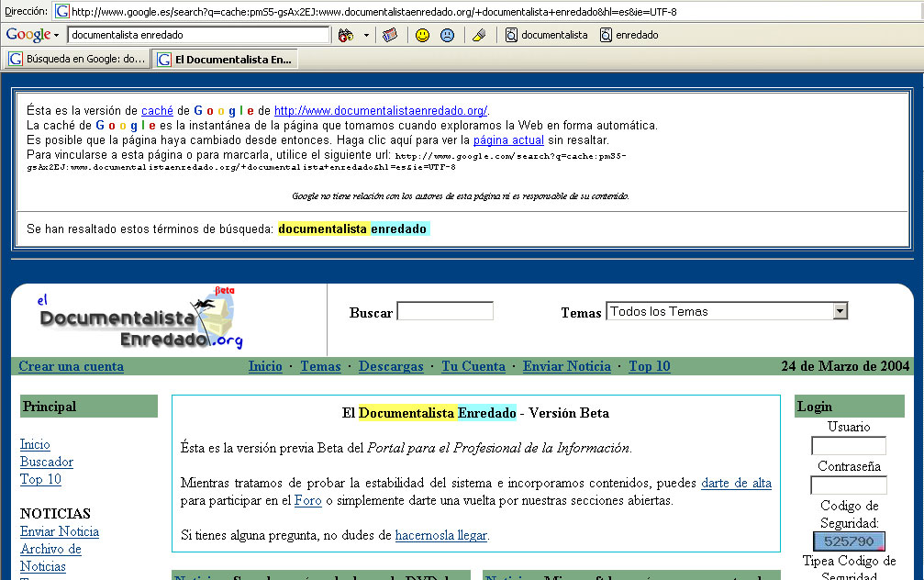Click the 'caché' link in the Google notice
This screenshot has height=580, width=924.
pos(157,111)
